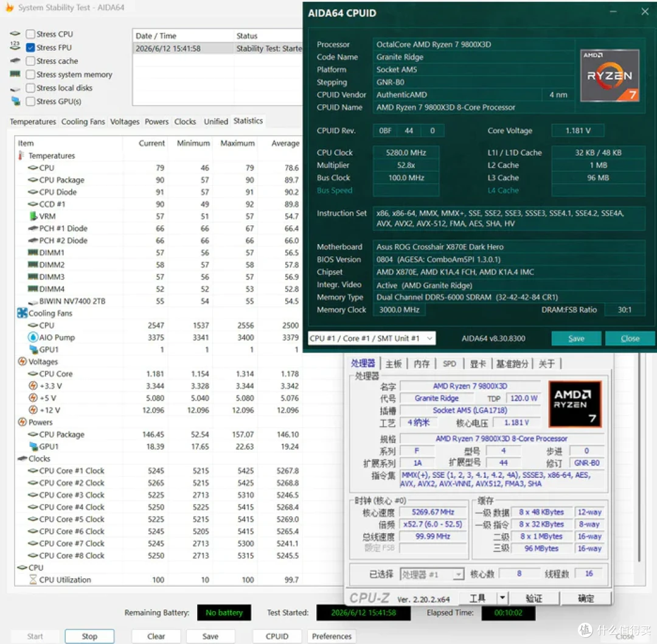Open the CPU #1 / Core #1 dropdown
Screen dimensions: 657x644
(x=372, y=338)
